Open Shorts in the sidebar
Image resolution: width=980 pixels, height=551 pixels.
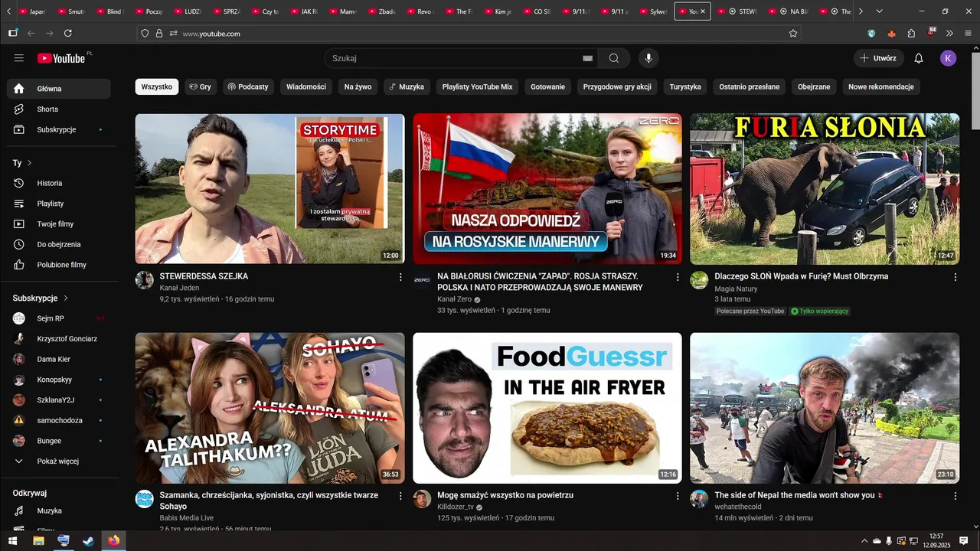coord(59,109)
